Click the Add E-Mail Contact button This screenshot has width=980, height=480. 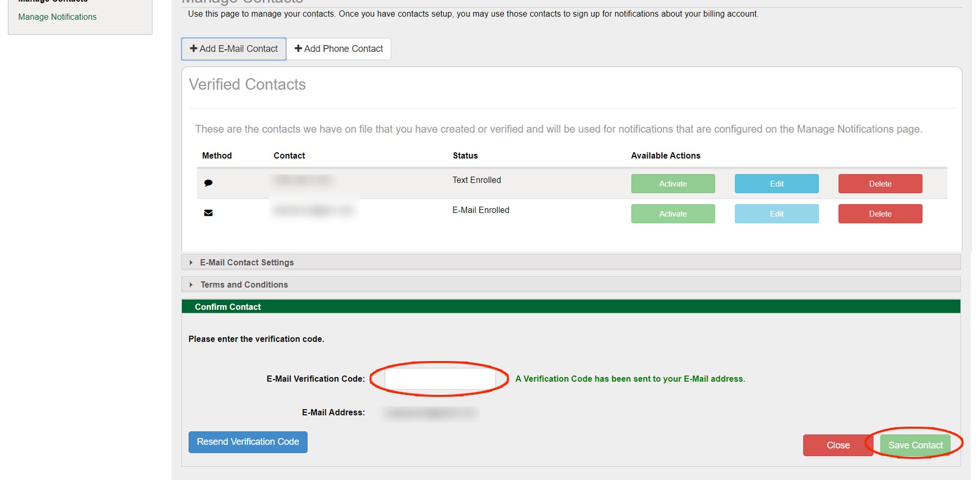coord(233,49)
